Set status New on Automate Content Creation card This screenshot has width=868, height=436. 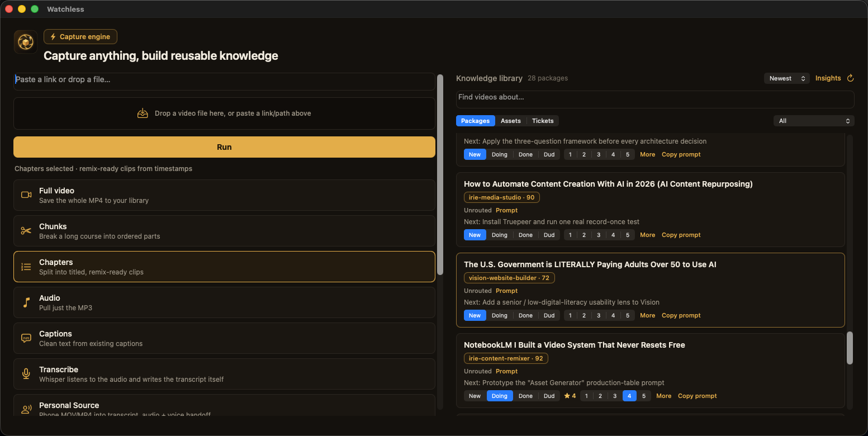click(475, 235)
